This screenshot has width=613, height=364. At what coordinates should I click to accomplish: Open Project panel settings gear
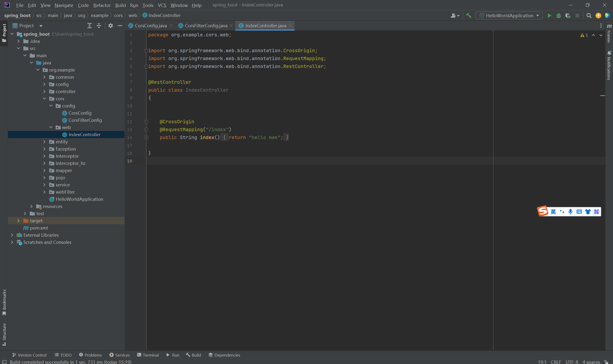tap(110, 26)
